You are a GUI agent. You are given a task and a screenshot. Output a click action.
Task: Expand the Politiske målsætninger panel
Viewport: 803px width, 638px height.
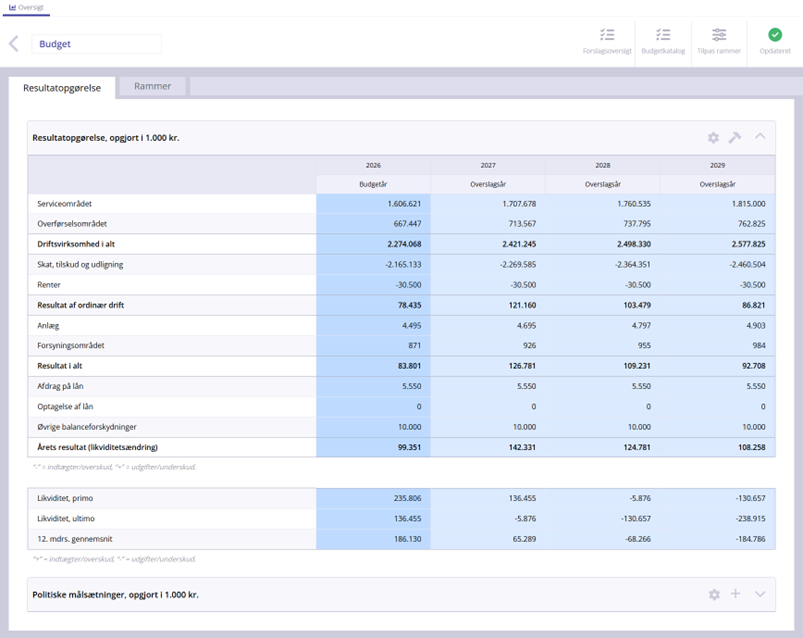pyautogui.click(x=760, y=594)
